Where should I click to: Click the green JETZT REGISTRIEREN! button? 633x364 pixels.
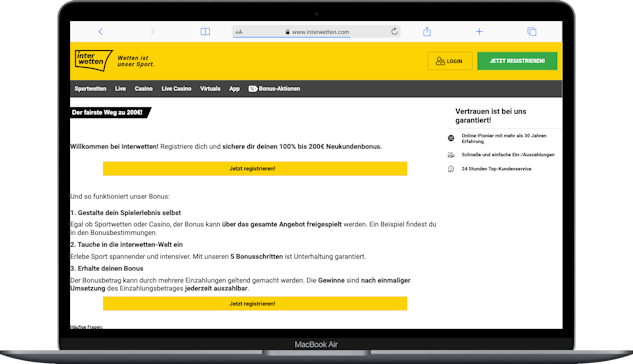(517, 61)
